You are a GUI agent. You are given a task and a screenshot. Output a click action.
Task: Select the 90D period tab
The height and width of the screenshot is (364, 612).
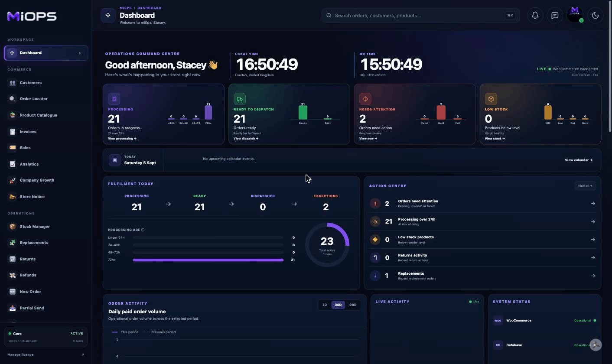pos(353,305)
